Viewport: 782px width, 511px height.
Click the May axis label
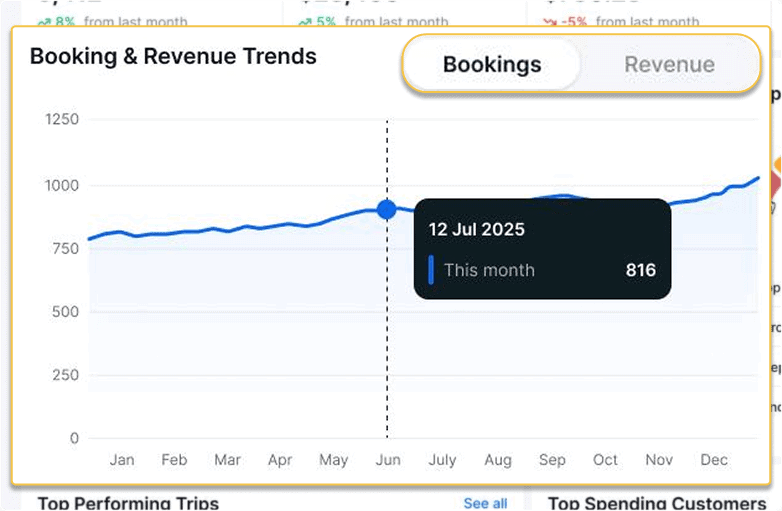point(334,460)
